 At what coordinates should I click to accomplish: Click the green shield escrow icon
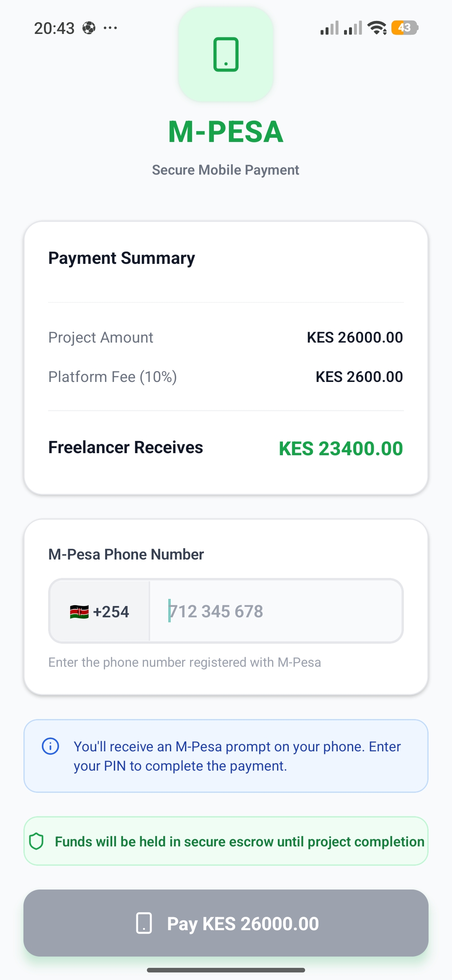tap(38, 841)
